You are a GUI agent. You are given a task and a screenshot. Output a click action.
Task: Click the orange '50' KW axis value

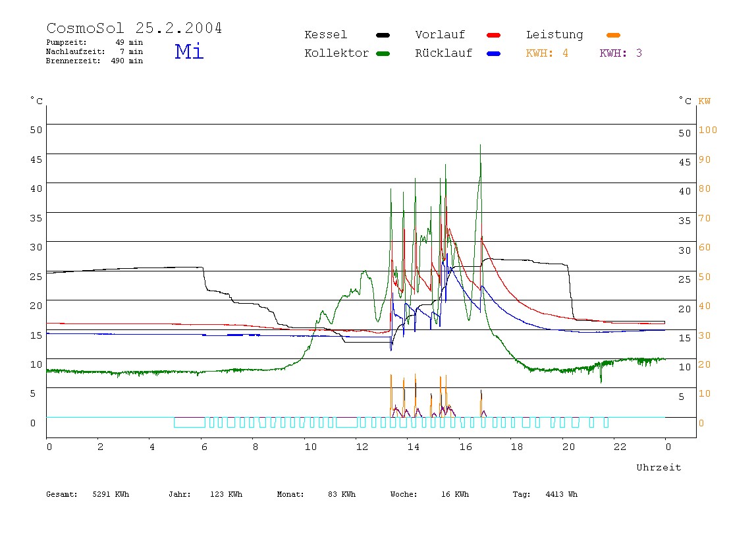click(x=705, y=277)
